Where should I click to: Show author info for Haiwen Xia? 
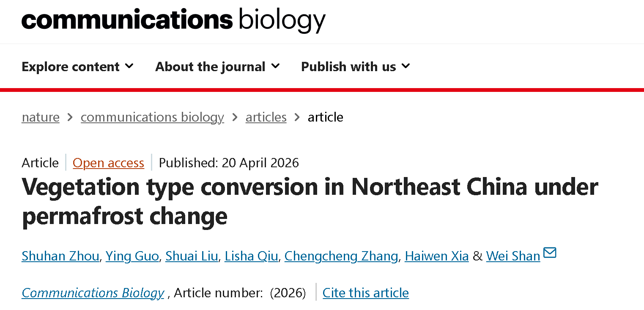436,256
